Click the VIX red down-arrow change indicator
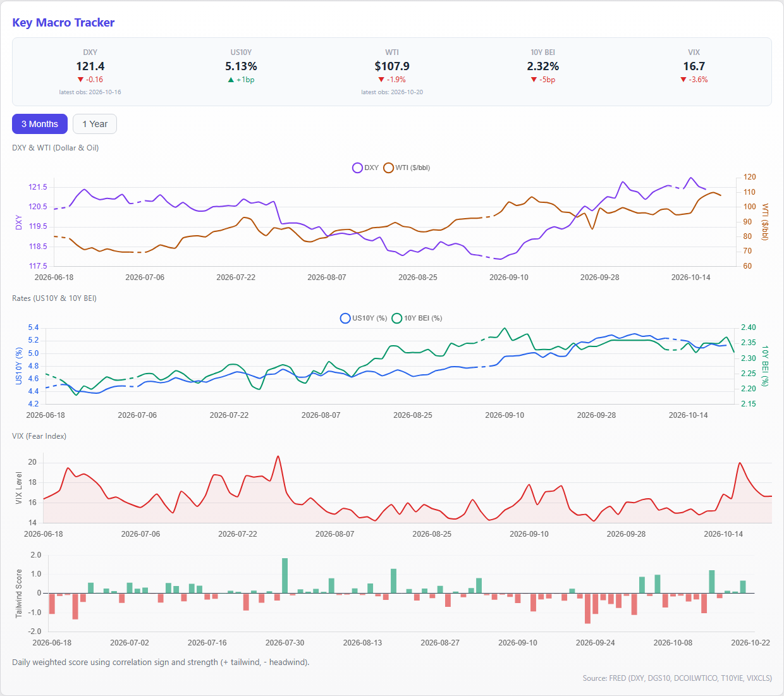 [683, 80]
